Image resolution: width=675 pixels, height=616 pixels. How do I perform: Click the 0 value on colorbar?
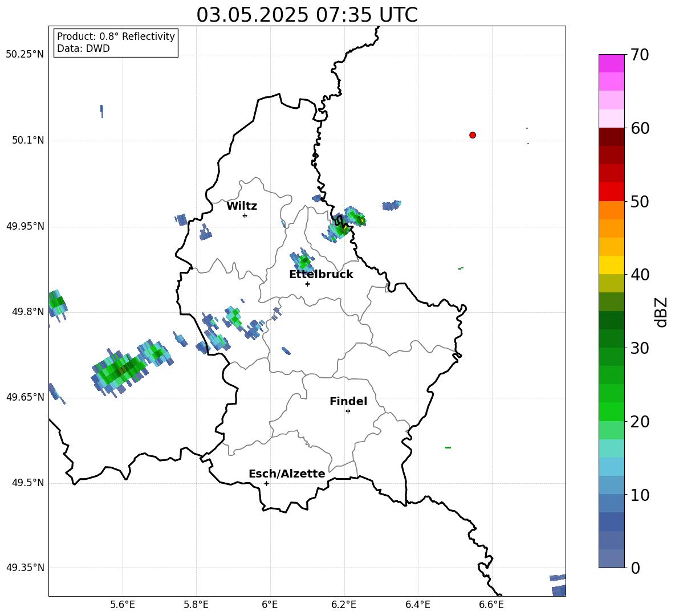point(635,568)
